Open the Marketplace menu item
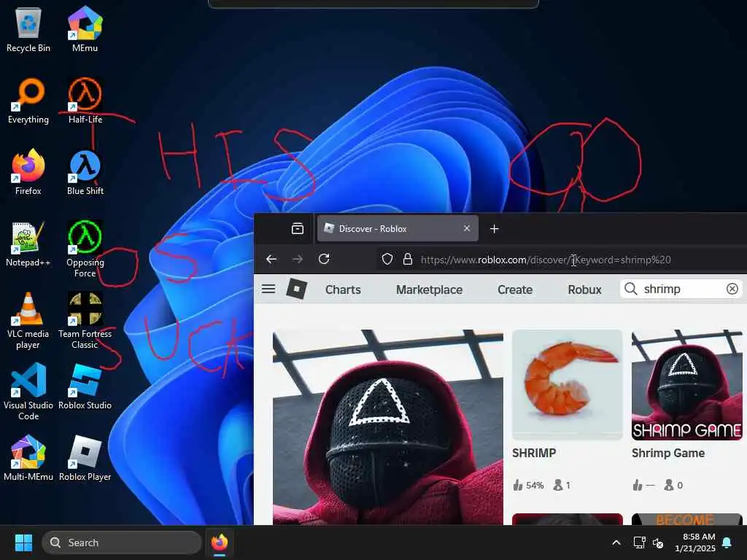Image resolution: width=747 pixels, height=560 pixels. [x=429, y=289]
